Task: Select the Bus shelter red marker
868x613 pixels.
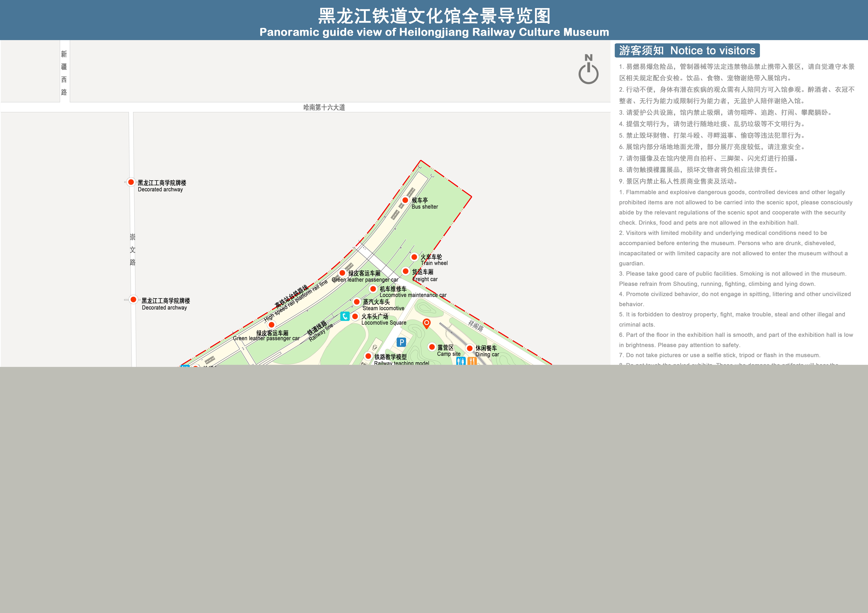Action: click(405, 200)
